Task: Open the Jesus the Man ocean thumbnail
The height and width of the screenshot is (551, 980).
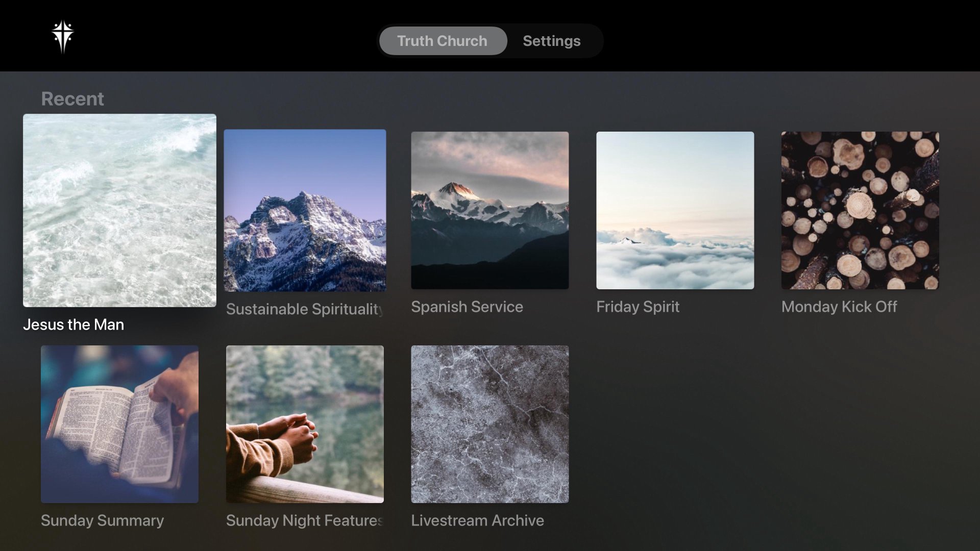Action: coord(119,210)
